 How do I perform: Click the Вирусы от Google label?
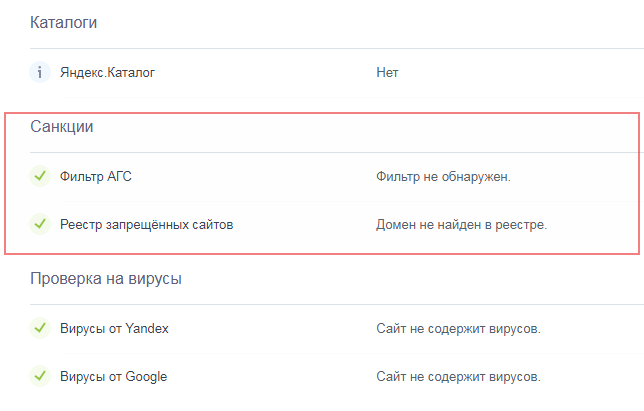click(x=113, y=377)
